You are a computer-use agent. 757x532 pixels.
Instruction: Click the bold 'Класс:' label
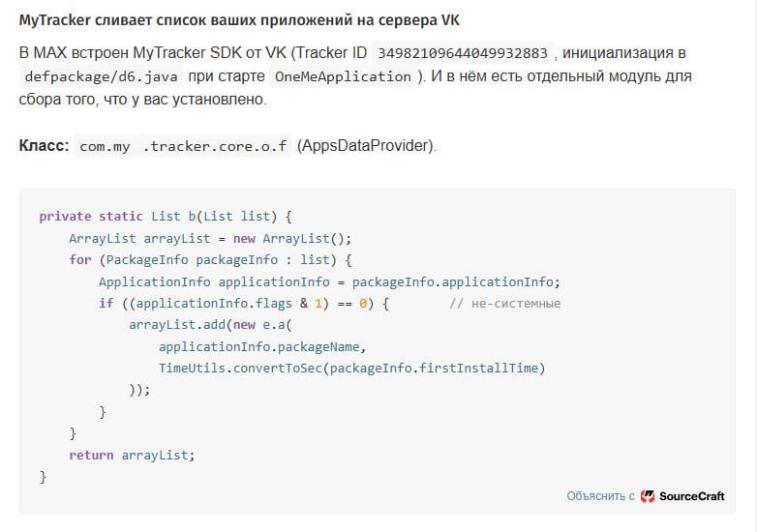point(44,146)
